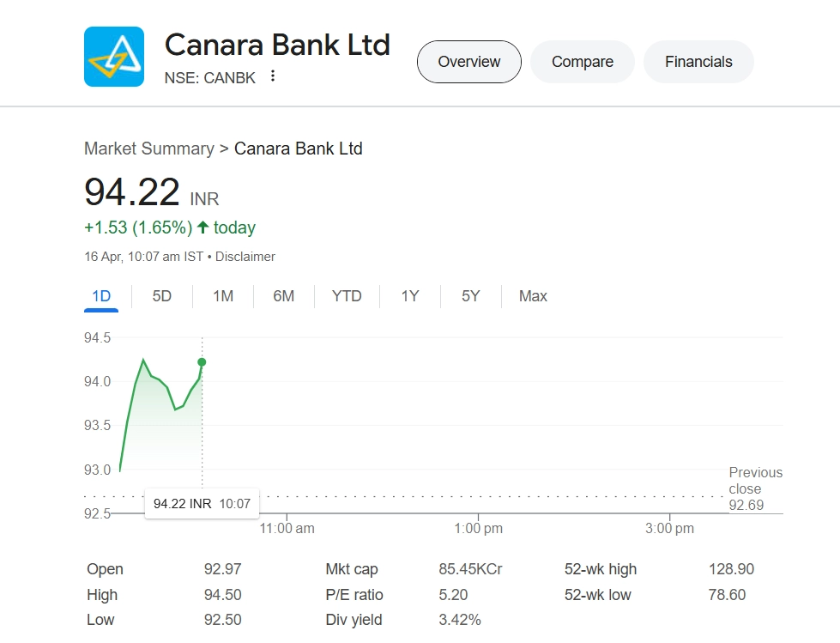The image size is (840, 643).
Task: Click the Canara Bank logo icon
Action: [x=114, y=57]
